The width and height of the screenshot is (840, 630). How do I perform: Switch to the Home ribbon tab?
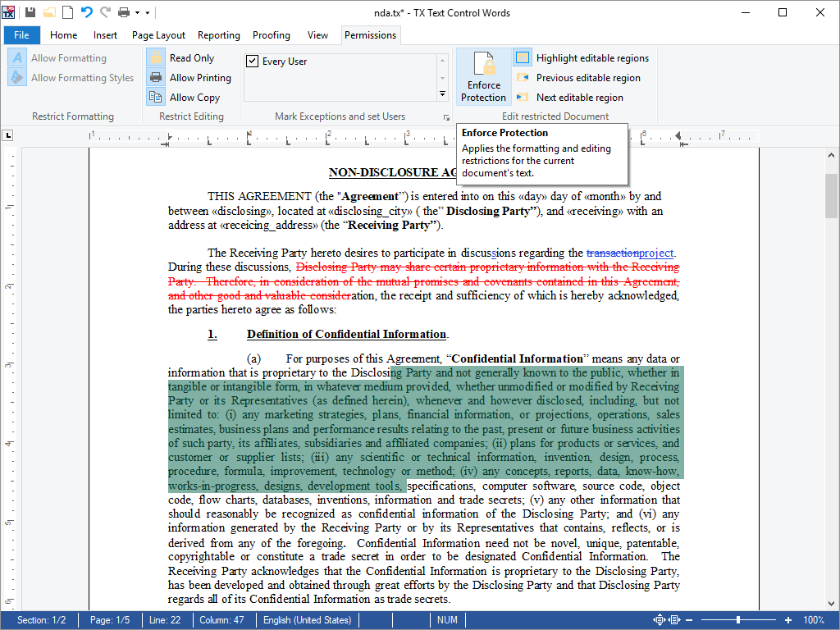pos(64,35)
